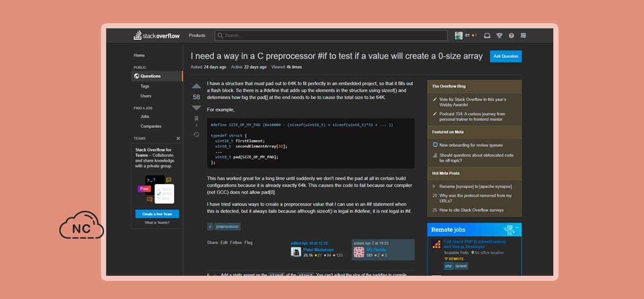The width and height of the screenshot is (644, 299).
Task: Click Peter Mortensen's avatar
Action: (x=296, y=252)
